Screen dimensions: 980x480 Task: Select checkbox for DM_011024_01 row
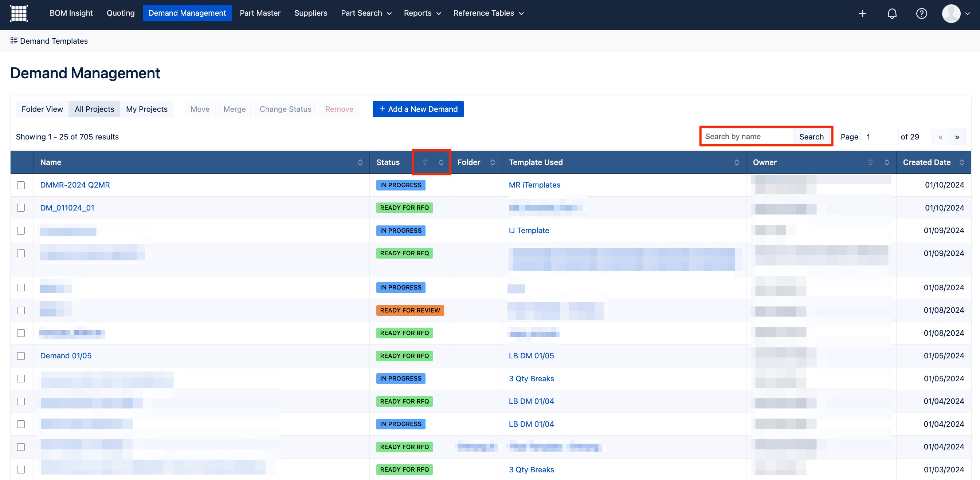21,208
